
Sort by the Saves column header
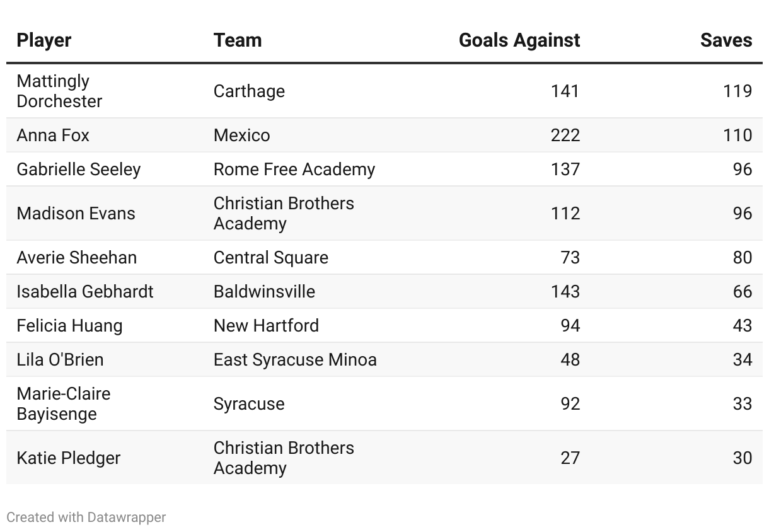(x=726, y=40)
